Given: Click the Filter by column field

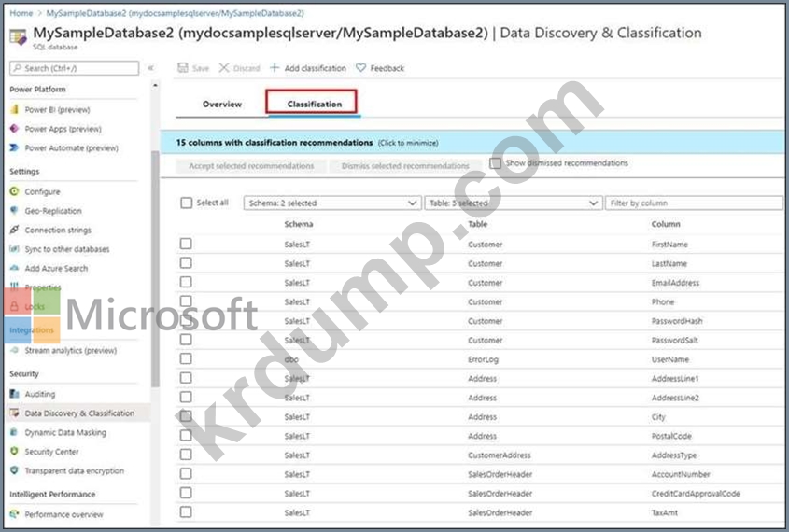Looking at the screenshot, I should click(693, 203).
